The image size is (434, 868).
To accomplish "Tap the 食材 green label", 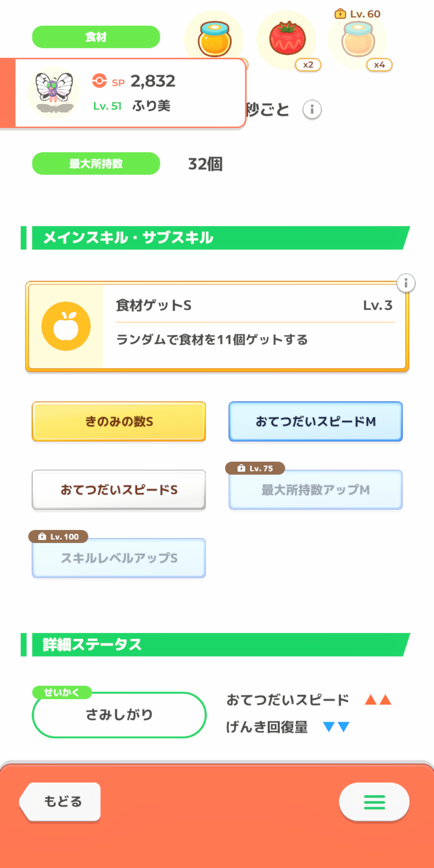I will click(96, 37).
